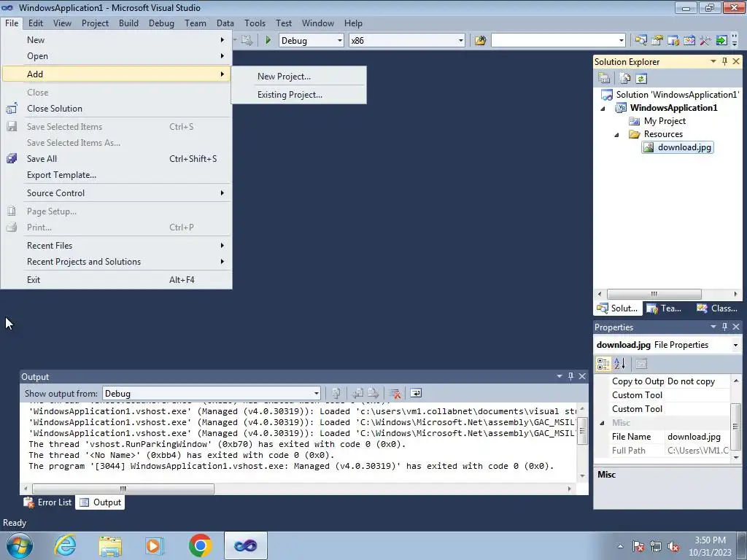Viewport: 747px width, 560px height.
Task: Pin the Output panel
Action: [x=570, y=376]
